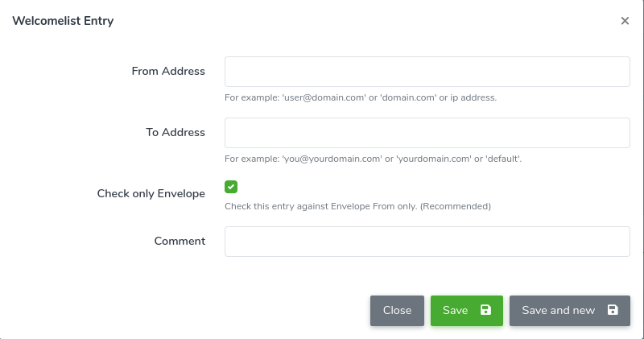Image resolution: width=644 pixels, height=339 pixels.
Task: Focus the To Address text field
Action: tap(427, 133)
